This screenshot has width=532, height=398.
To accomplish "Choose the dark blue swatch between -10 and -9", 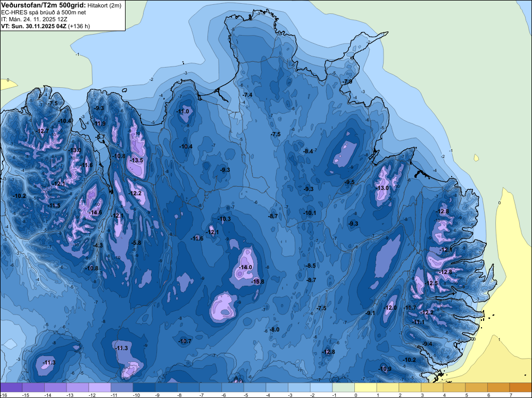I will click(144, 387).
